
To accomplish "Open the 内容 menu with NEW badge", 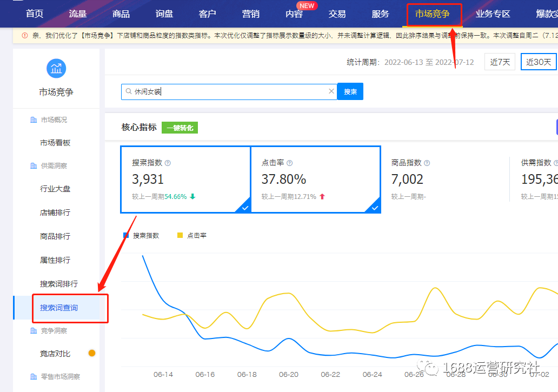I will tap(294, 14).
